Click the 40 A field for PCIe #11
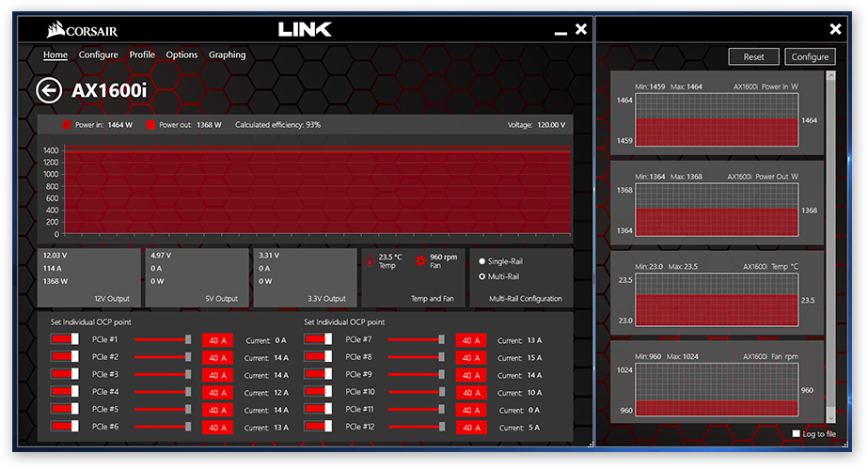The height and width of the screenshot is (469, 868). [x=471, y=410]
